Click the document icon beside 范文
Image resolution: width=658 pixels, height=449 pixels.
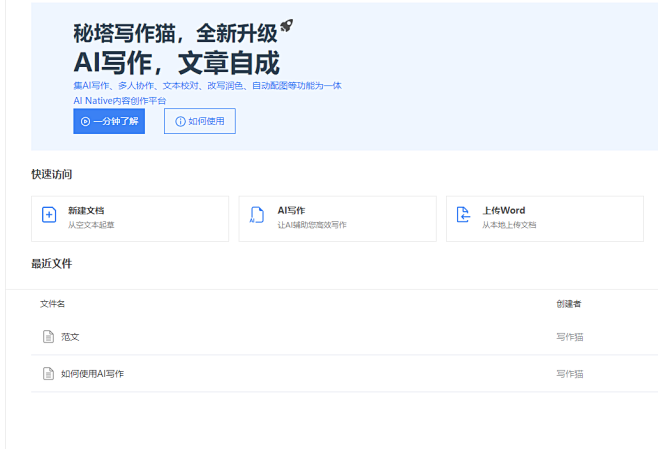[48, 337]
